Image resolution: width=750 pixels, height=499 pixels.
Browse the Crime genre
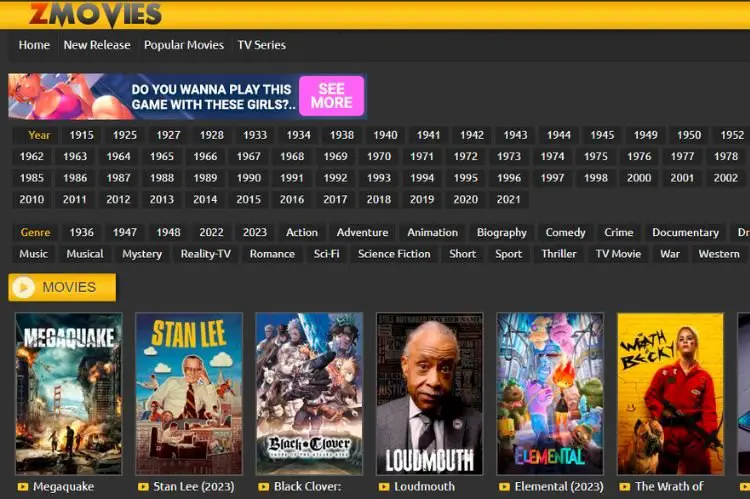(618, 233)
